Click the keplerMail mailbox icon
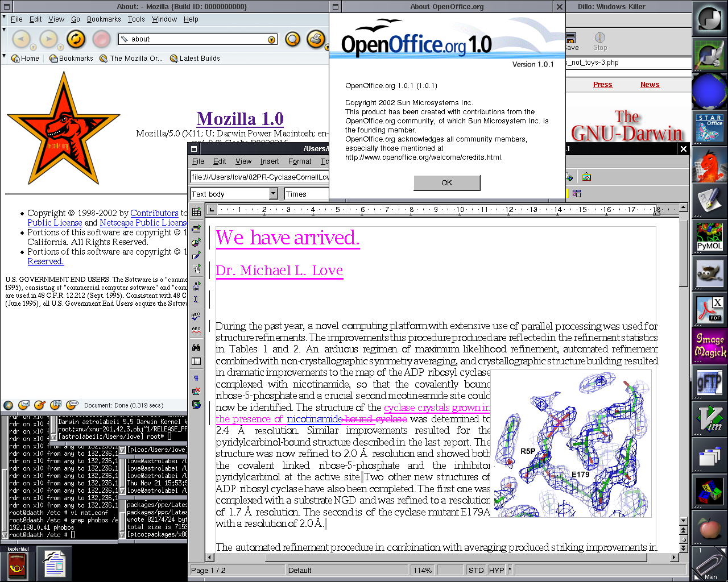This screenshot has width=728, height=582. [x=18, y=566]
